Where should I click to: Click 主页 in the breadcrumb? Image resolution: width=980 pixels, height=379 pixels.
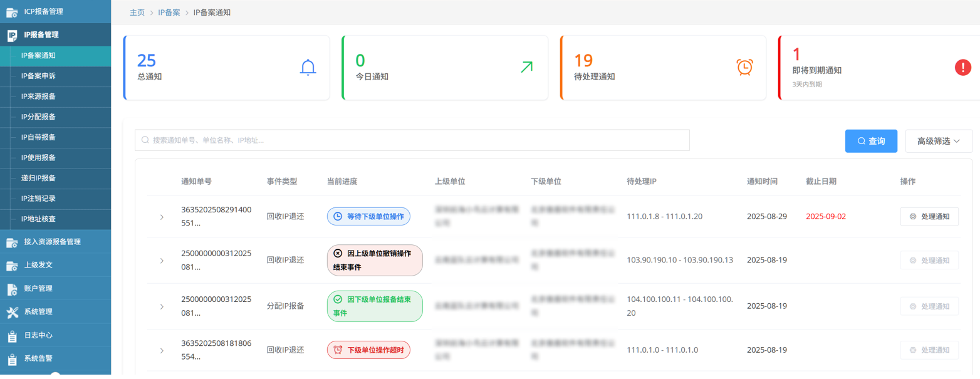[x=137, y=13]
